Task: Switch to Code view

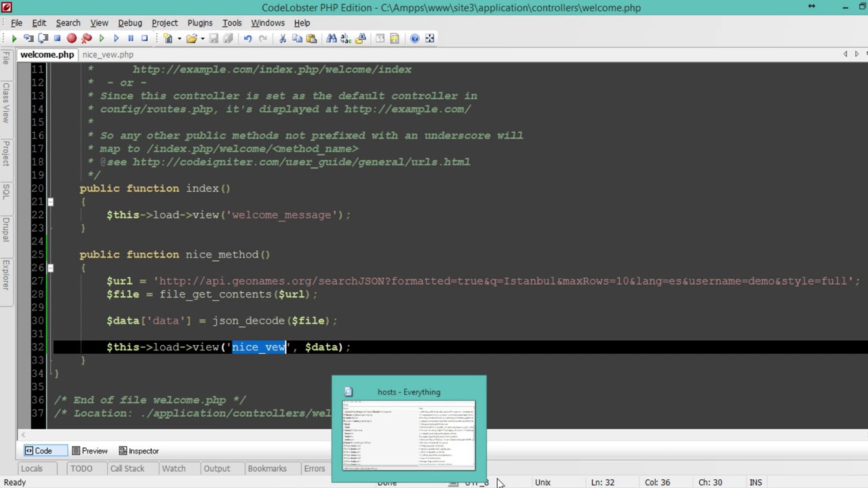Action: 38,451
